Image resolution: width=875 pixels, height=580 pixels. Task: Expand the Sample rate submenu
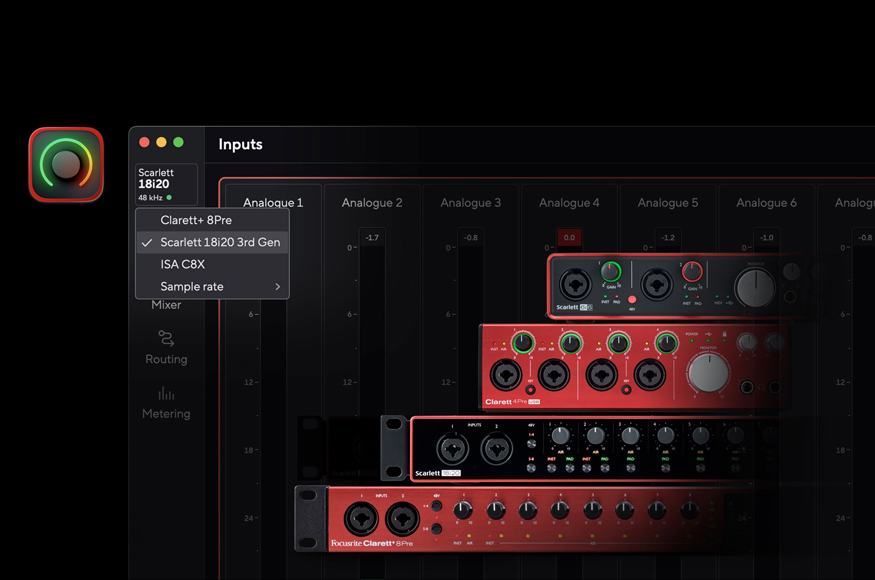click(x=212, y=286)
